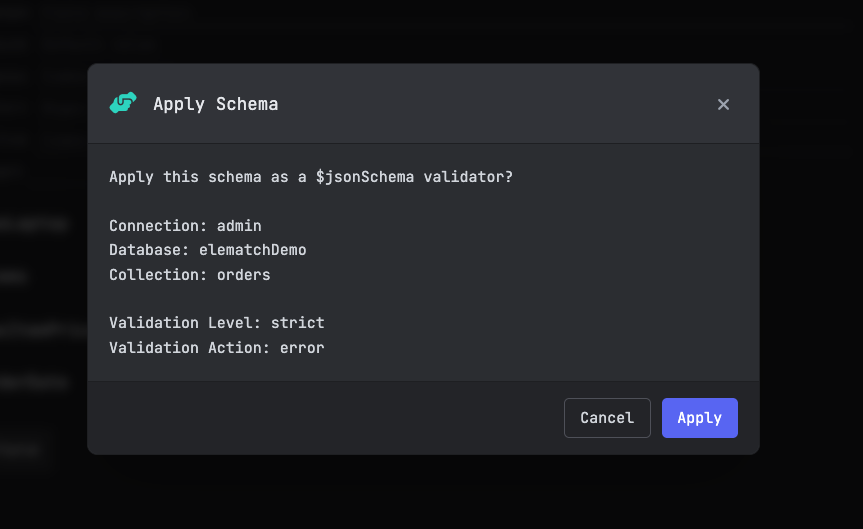Click the 'Database' label

click(146, 250)
